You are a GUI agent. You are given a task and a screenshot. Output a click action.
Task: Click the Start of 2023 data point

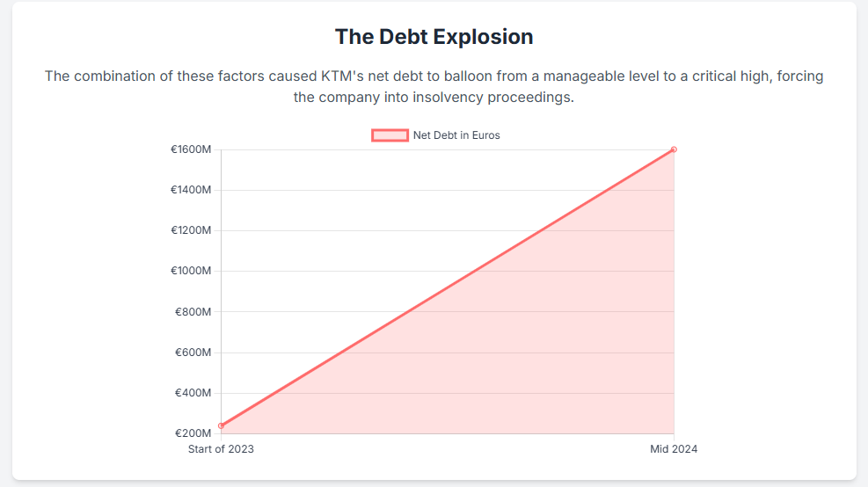[221, 425]
